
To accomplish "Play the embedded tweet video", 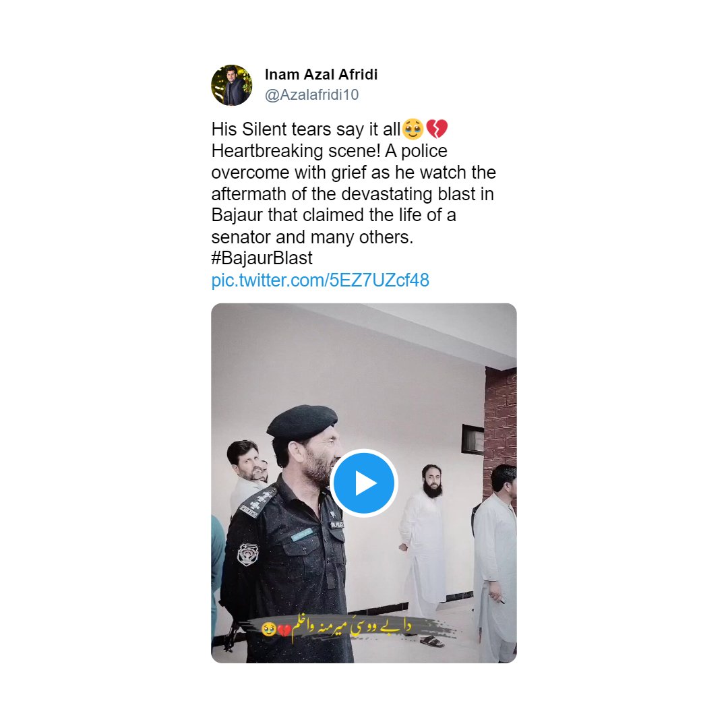I will pos(363,483).
